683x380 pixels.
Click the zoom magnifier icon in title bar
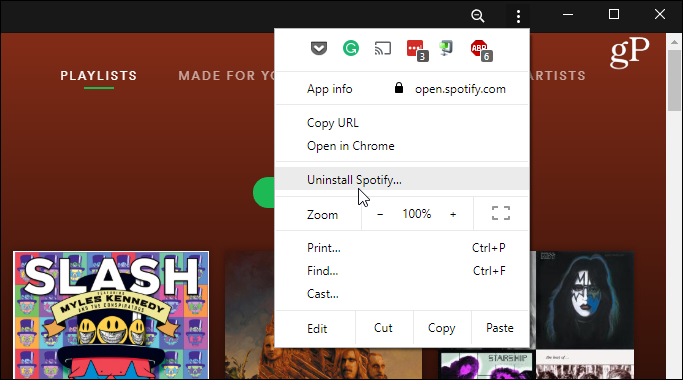click(x=478, y=16)
